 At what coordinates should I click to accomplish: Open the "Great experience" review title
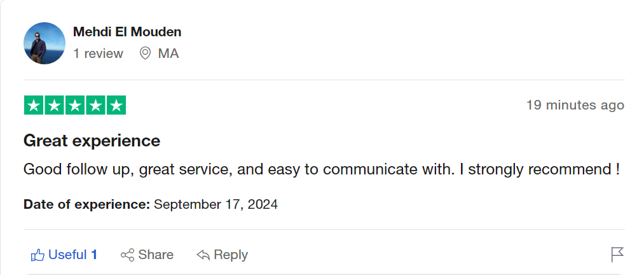[x=92, y=140]
